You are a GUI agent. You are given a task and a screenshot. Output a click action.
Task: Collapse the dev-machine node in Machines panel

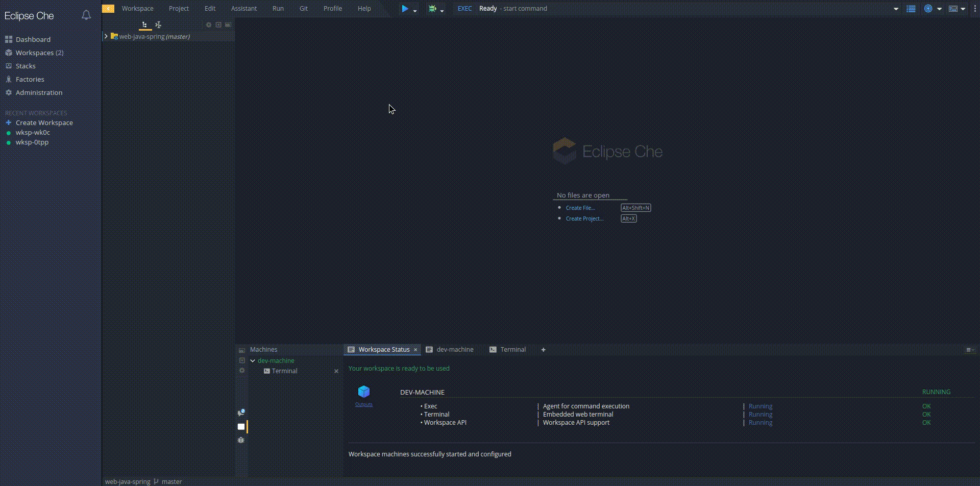(253, 360)
